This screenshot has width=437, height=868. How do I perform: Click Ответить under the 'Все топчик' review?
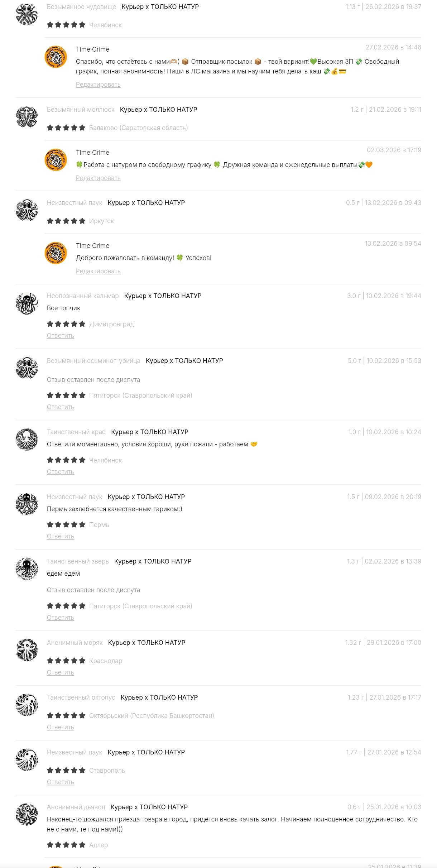61,336
